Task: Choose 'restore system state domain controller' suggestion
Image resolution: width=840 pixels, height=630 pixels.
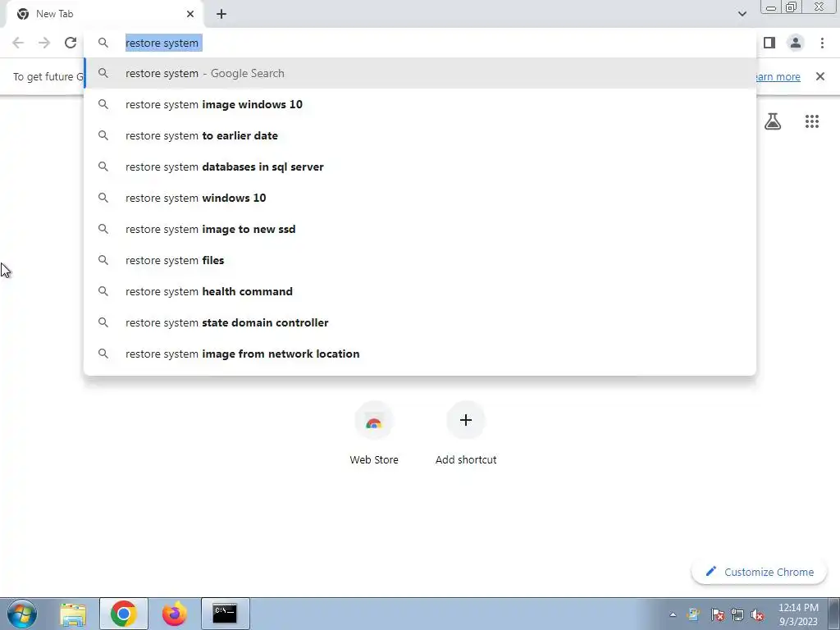Action: 420,322
